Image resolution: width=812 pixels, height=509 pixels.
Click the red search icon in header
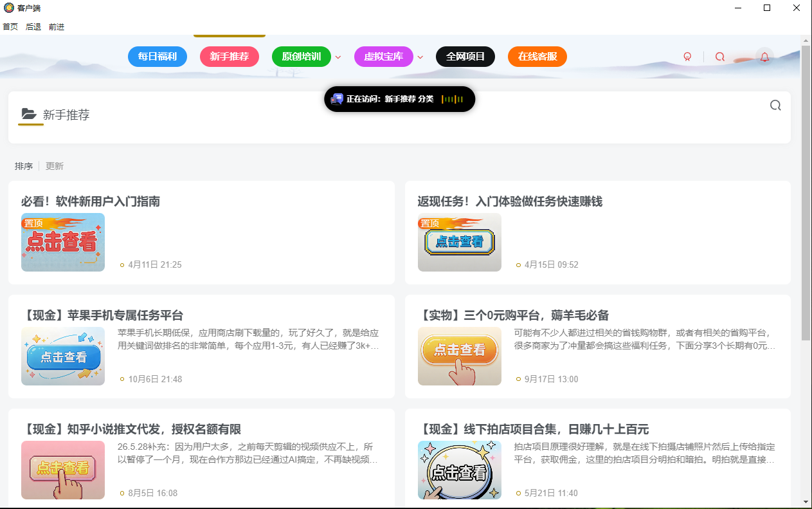[720, 57]
